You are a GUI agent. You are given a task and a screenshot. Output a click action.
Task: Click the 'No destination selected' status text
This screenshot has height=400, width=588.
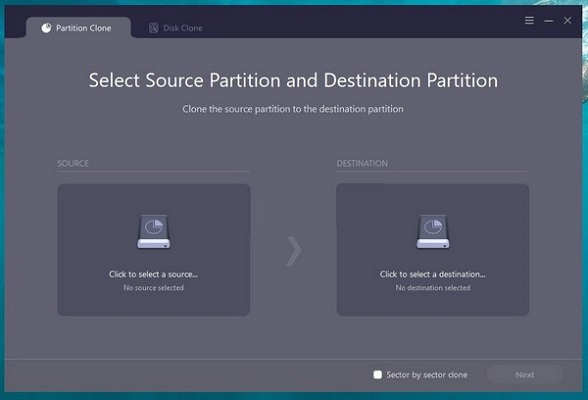click(x=433, y=288)
